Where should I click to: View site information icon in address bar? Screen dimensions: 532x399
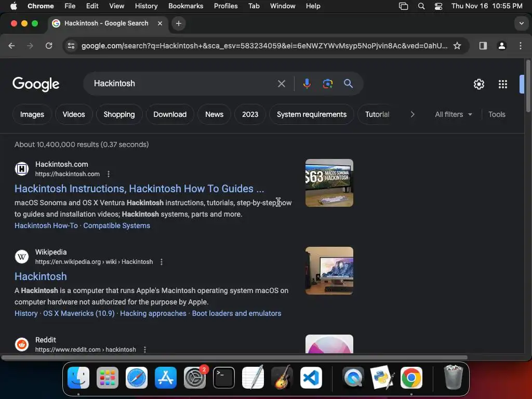pyautogui.click(x=71, y=46)
